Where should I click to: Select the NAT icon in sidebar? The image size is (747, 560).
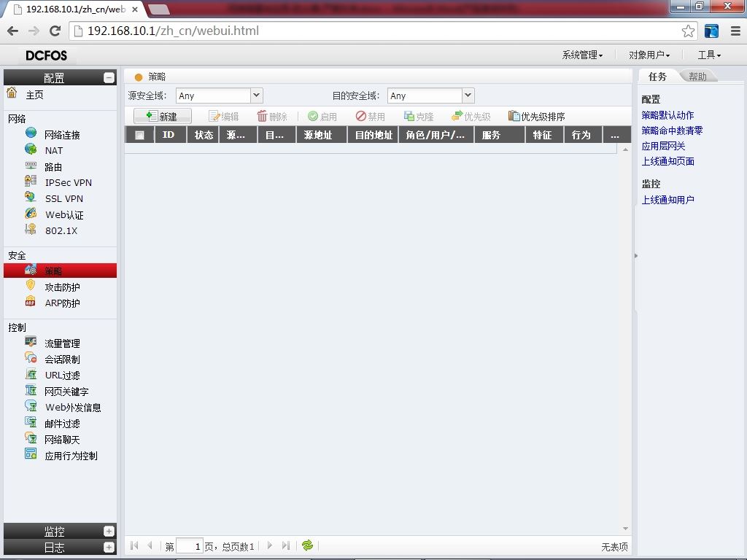(31, 149)
